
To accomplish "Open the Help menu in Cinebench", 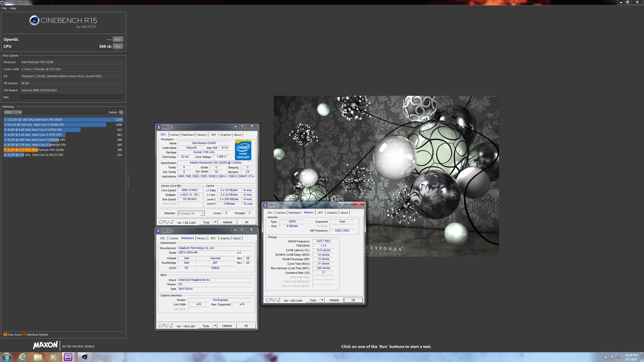I will (x=13, y=8).
